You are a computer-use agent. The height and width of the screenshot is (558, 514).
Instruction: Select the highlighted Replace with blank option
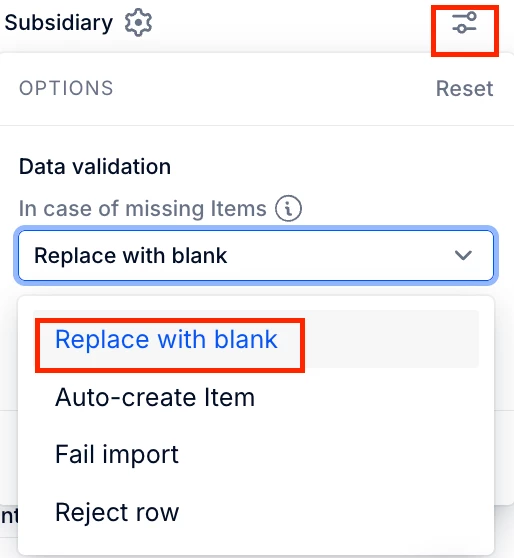tap(166, 339)
